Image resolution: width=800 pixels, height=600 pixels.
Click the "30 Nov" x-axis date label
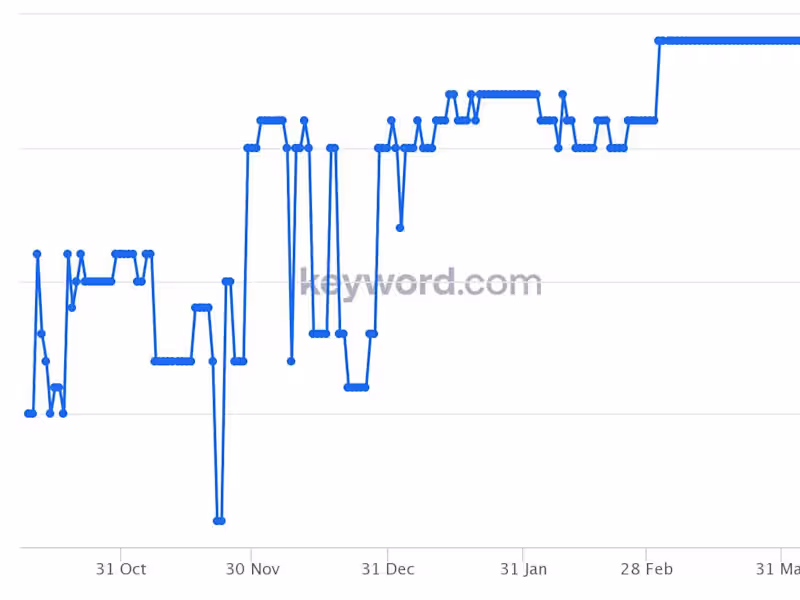[x=252, y=569]
